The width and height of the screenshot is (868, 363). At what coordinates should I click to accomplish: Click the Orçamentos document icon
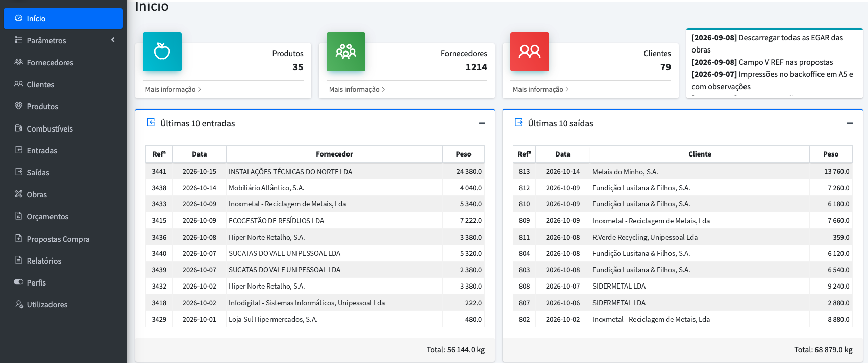pos(19,216)
